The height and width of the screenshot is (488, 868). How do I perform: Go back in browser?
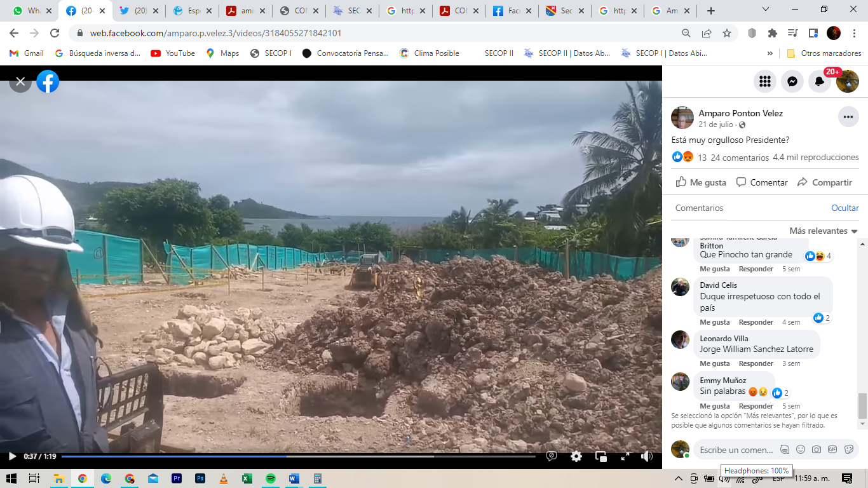(14, 33)
